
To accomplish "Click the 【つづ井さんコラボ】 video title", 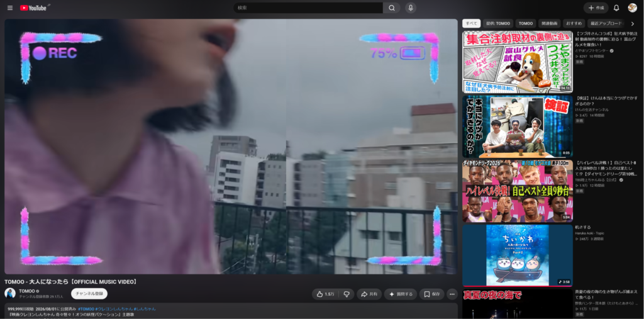I will (x=607, y=39).
